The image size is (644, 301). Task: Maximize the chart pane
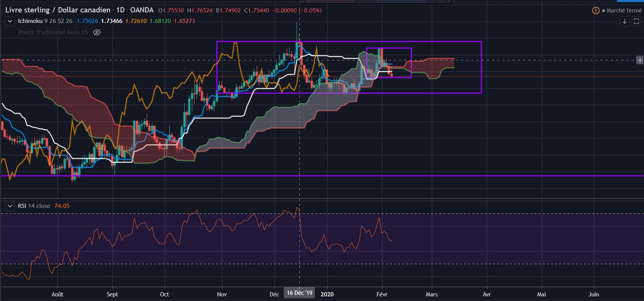click(x=636, y=21)
